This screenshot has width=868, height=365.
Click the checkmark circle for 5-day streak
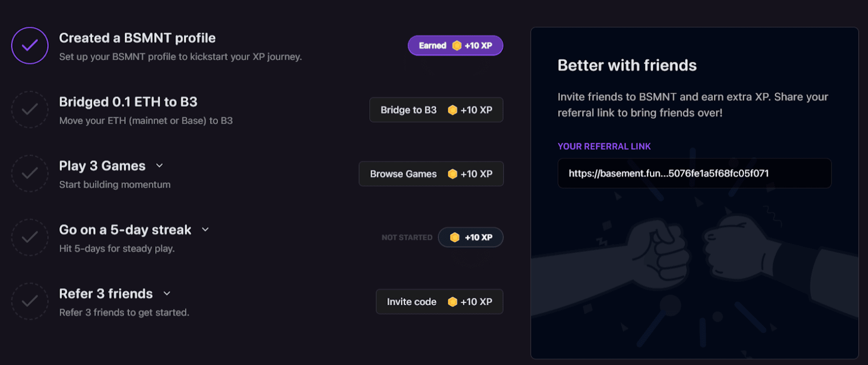click(30, 238)
